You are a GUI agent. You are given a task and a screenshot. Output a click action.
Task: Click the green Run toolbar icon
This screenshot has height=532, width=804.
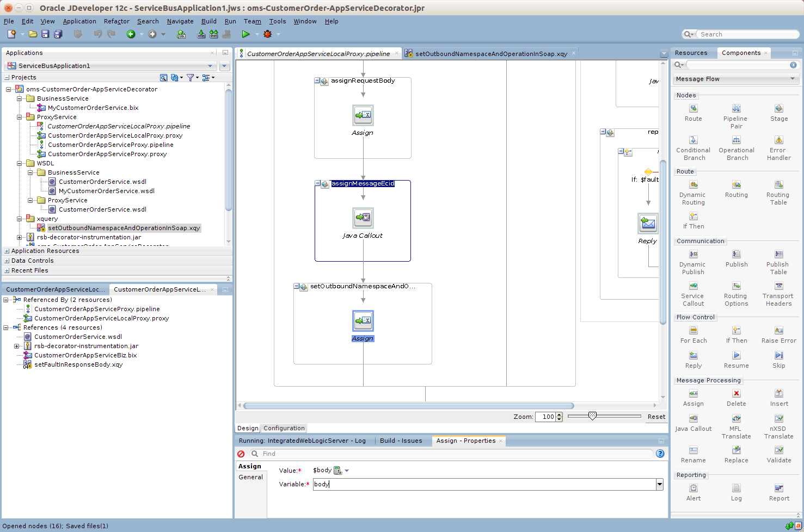pos(246,34)
